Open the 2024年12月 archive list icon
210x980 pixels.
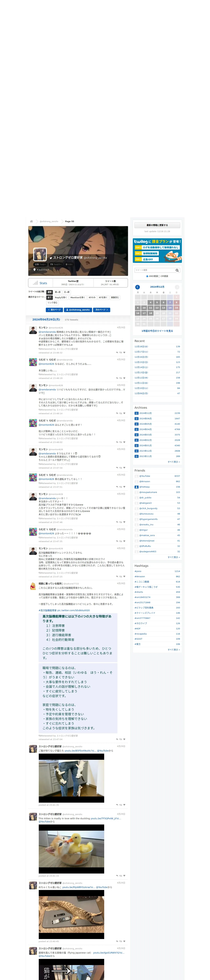(136, 413)
